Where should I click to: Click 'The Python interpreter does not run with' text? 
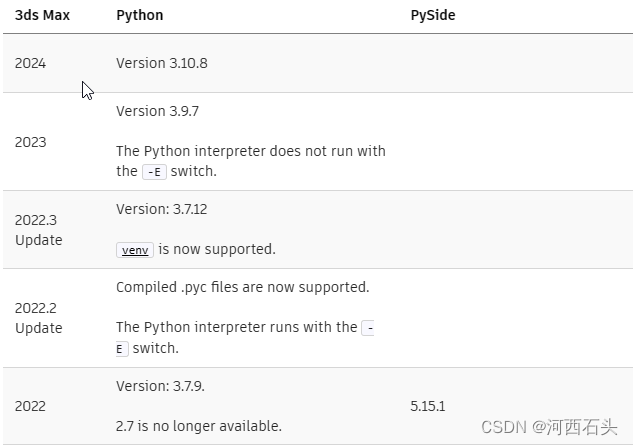[251, 151]
